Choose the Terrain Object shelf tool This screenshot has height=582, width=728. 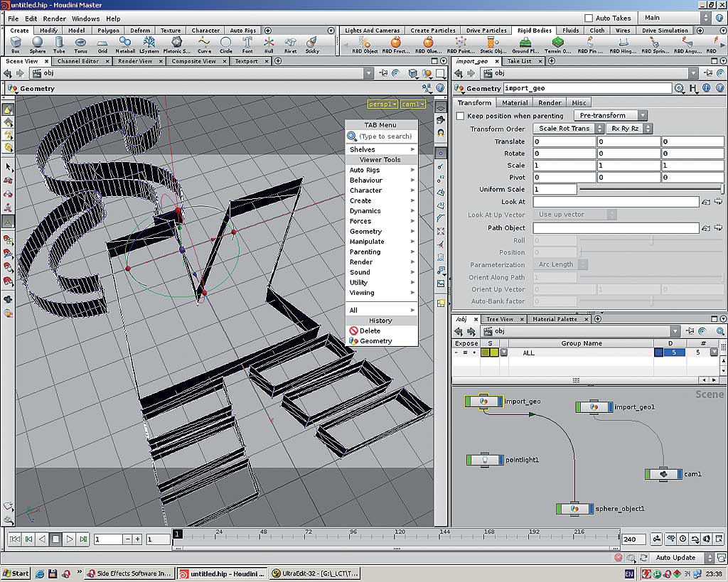tap(557, 45)
